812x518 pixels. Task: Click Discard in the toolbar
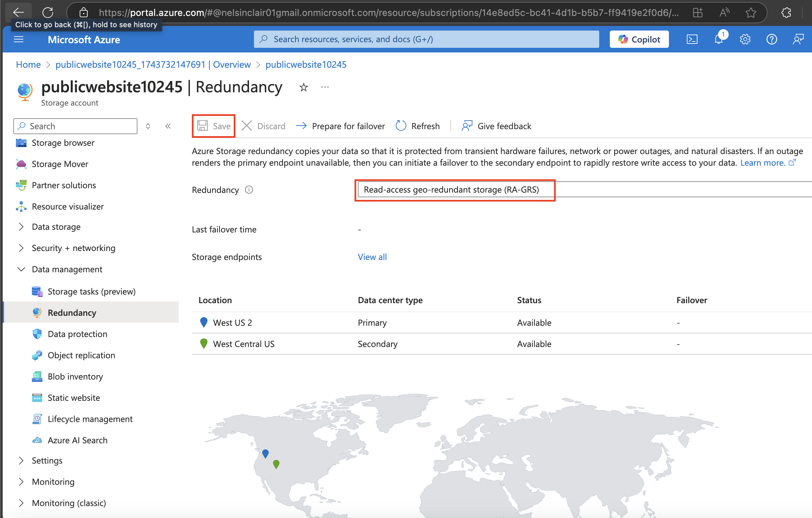(263, 126)
